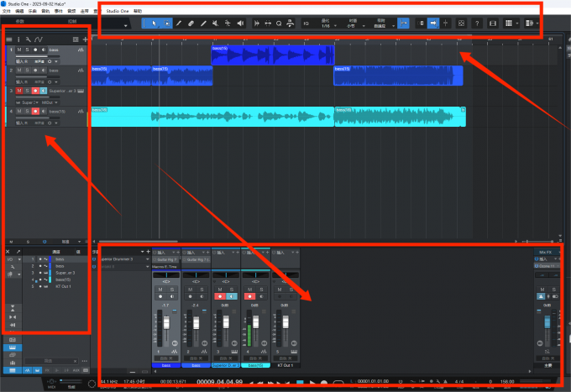571x392 pixels.
Task: Mute track 1 bass
Action: [18, 50]
